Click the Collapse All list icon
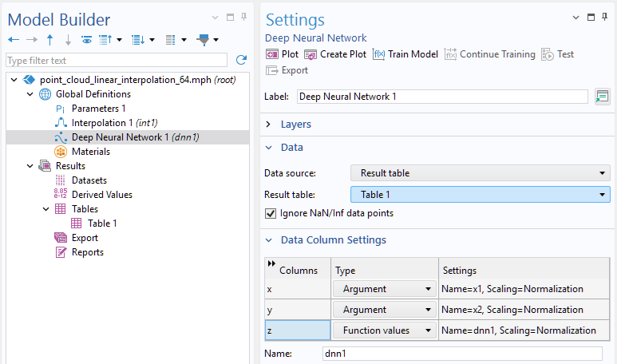 click(x=105, y=40)
